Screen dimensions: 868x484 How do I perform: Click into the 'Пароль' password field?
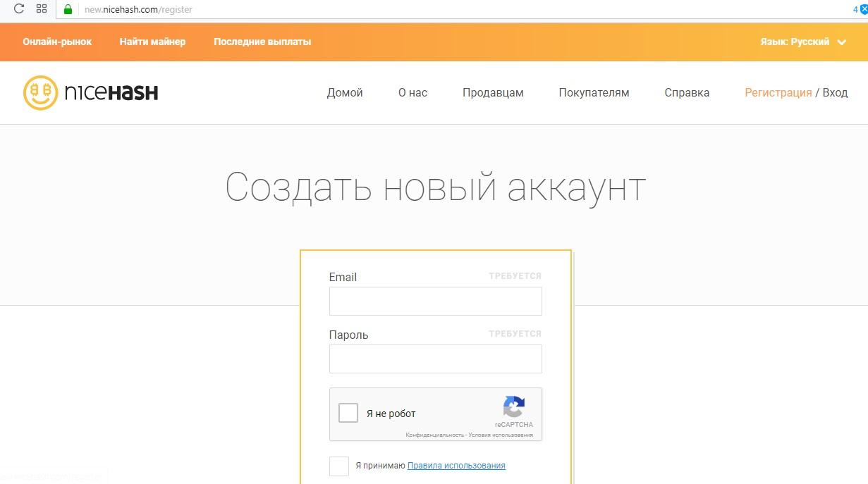435,359
